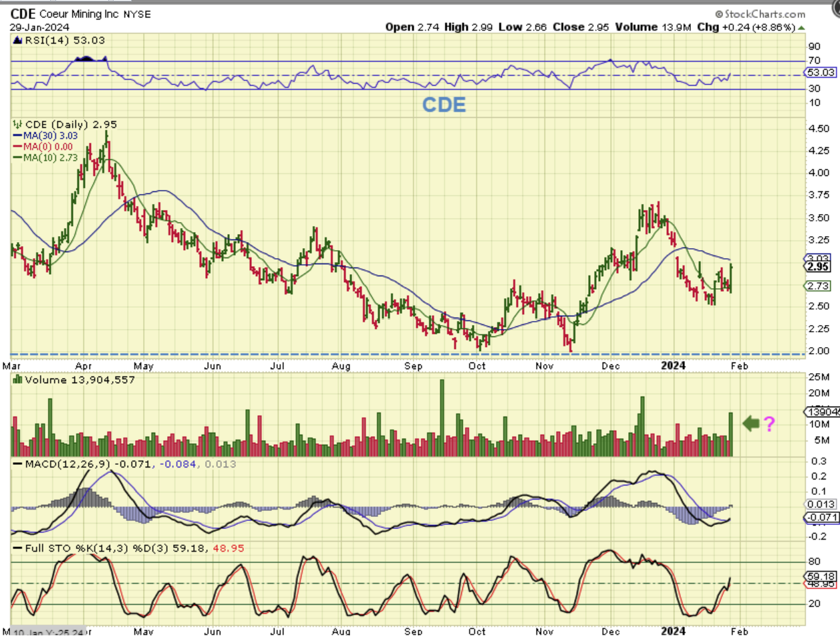
Task: Click the Oct label under the price chart
Action: coord(477,366)
